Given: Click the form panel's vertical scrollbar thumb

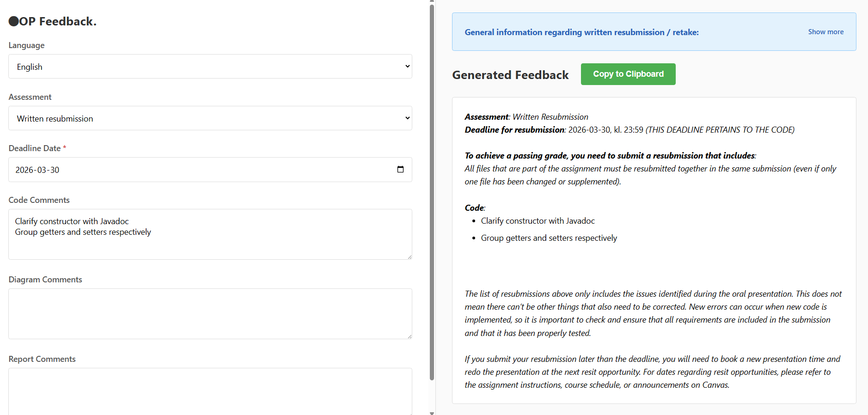Looking at the screenshot, I should [x=432, y=185].
